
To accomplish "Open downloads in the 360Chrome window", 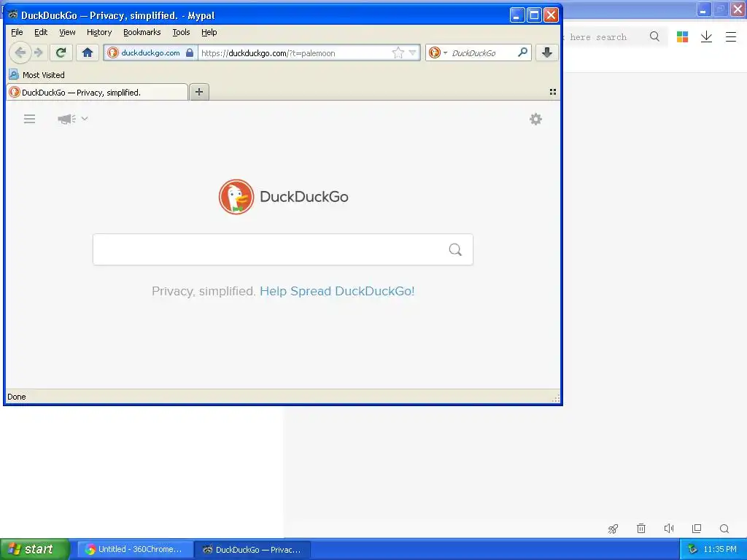I will [x=706, y=36].
